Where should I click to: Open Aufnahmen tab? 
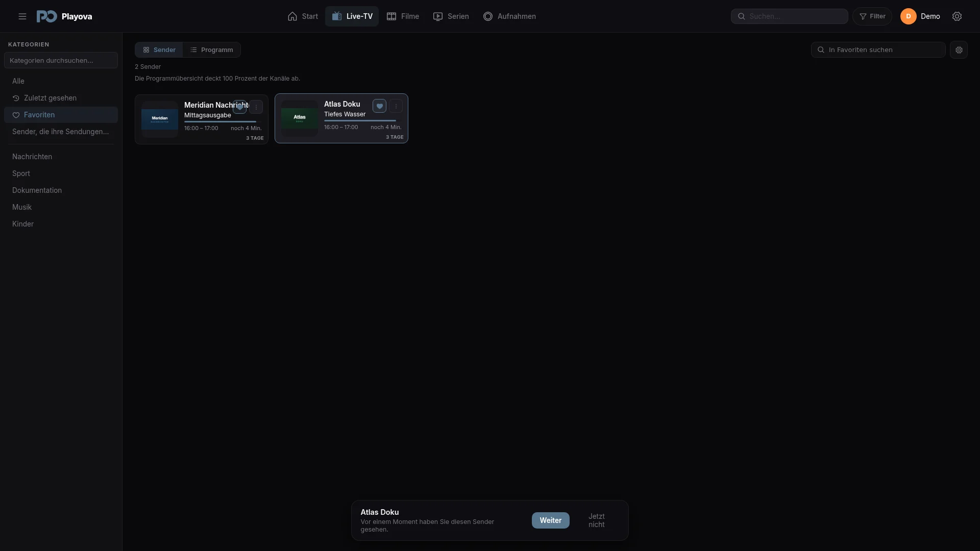pos(509,16)
